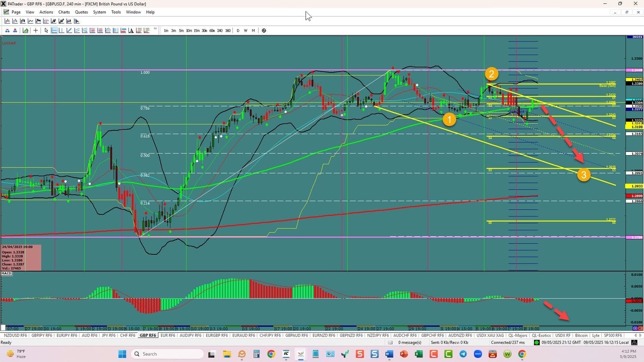
Task: Open the indicators chart icon
Action: tap(25, 30)
